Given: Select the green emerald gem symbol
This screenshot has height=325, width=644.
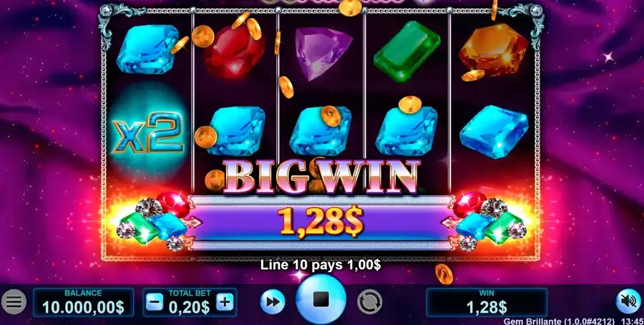Looking at the screenshot, I should point(406,51).
